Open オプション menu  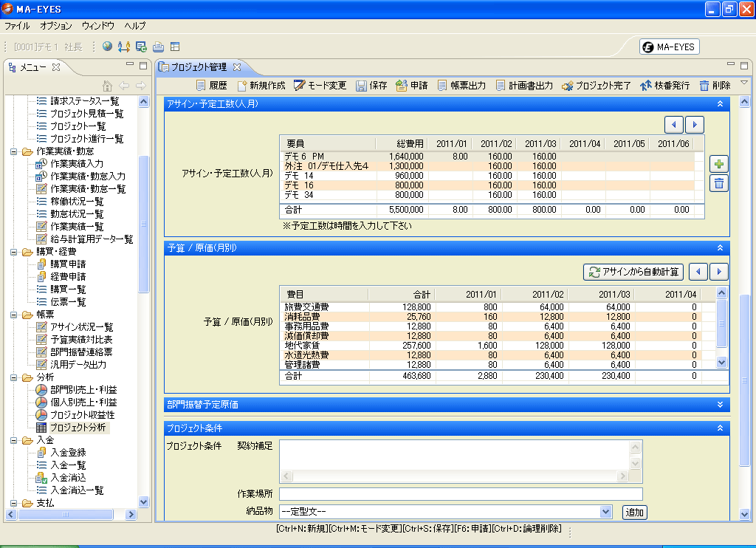coord(56,26)
